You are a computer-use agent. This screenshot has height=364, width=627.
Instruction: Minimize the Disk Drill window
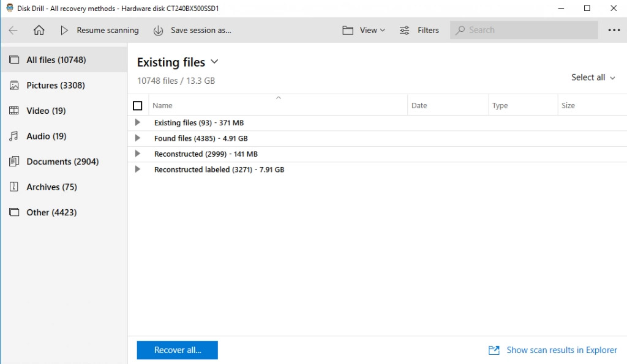click(561, 8)
